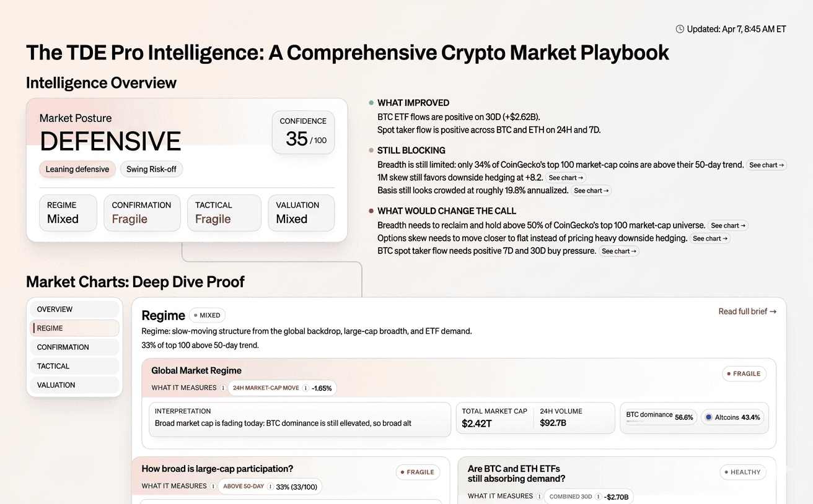The height and width of the screenshot is (504, 813).
Task: Click info icon after large-cap participation 'What it measures'
Action: click(x=213, y=487)
